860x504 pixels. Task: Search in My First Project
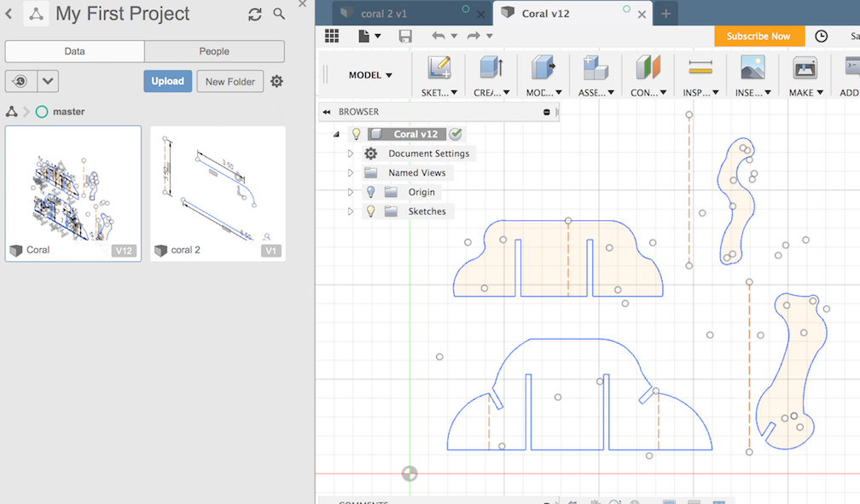point(279,14)
